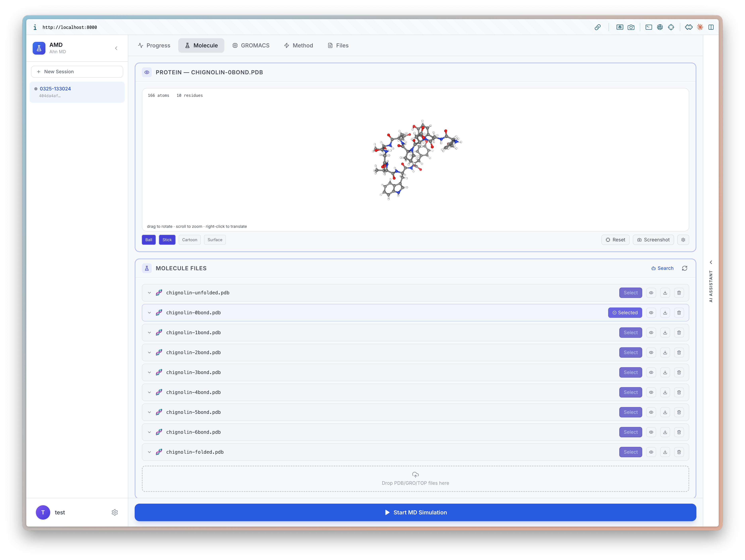The image size is (745, 560).
Task: Delete chignolin-folded.pdb
Action: 679,452
